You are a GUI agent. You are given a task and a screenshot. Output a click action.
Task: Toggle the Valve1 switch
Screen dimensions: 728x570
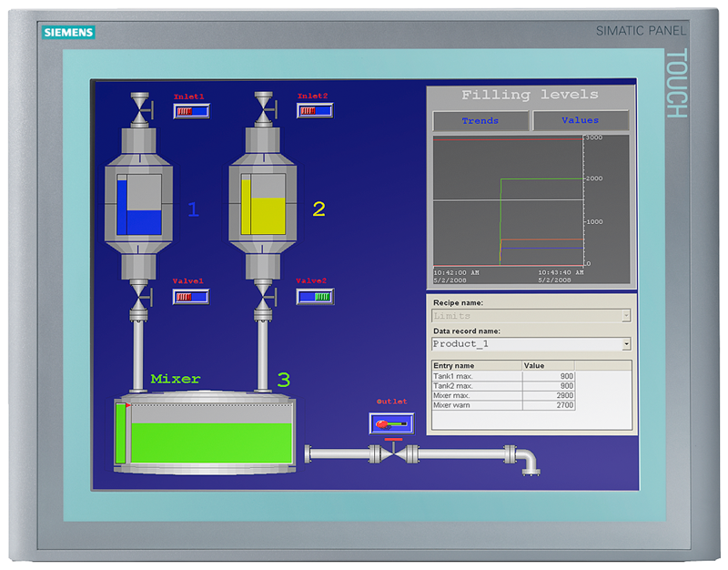click(x=191, y=297)
